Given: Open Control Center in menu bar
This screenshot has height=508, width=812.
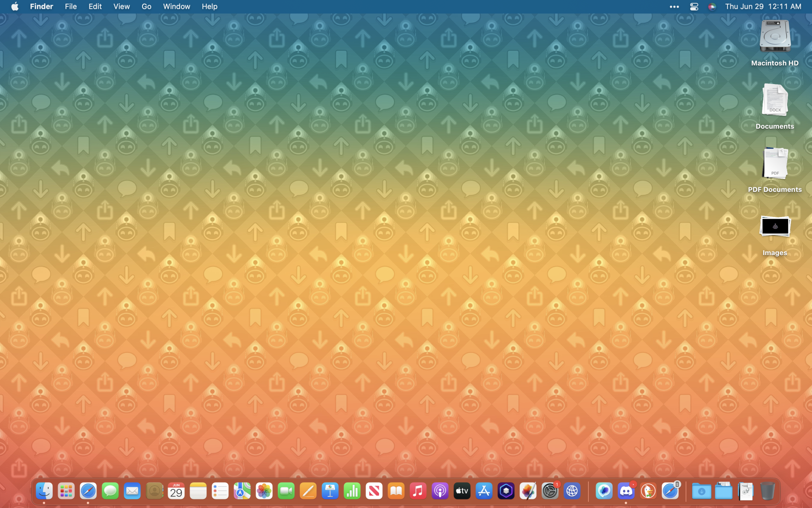Looking at the screenshot, I should pyautogui.click(x=694, y=7).
